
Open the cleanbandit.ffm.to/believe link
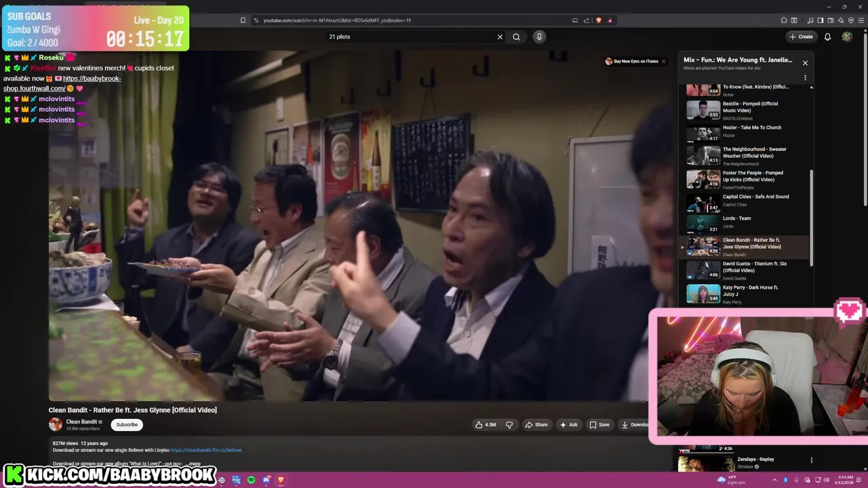click(206, 450)
